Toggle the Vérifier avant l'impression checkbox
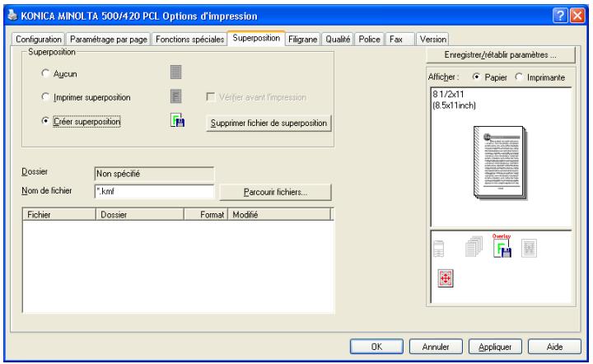The image size is (593, 364). tap(211, 97)
